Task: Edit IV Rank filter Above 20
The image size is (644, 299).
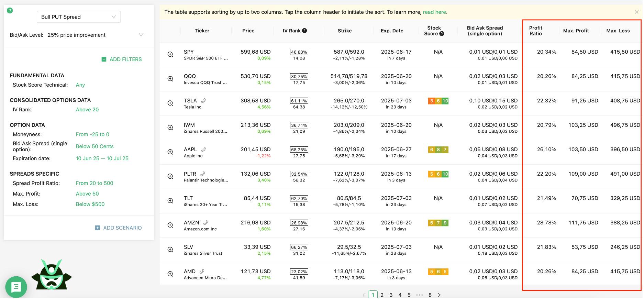Action: [87, 110]
